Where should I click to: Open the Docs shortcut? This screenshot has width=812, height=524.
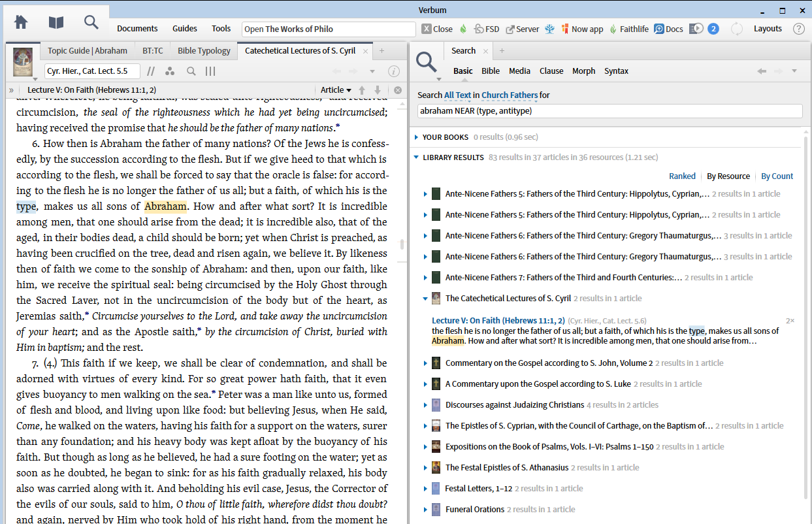click(x=668, y=29)
